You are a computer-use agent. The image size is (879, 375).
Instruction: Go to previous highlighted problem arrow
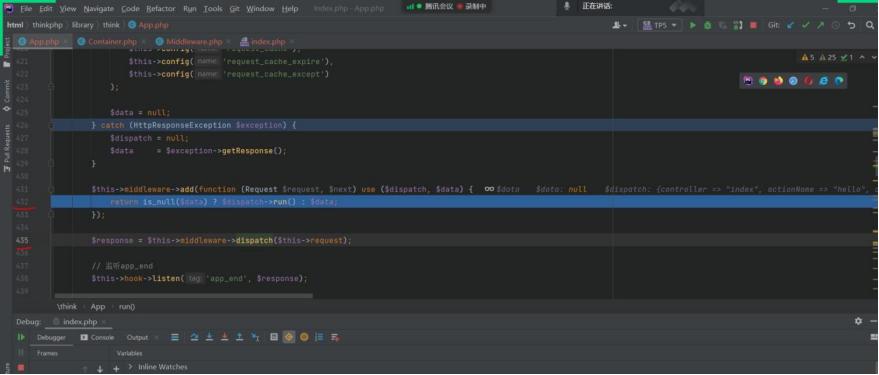coord(862,57)
